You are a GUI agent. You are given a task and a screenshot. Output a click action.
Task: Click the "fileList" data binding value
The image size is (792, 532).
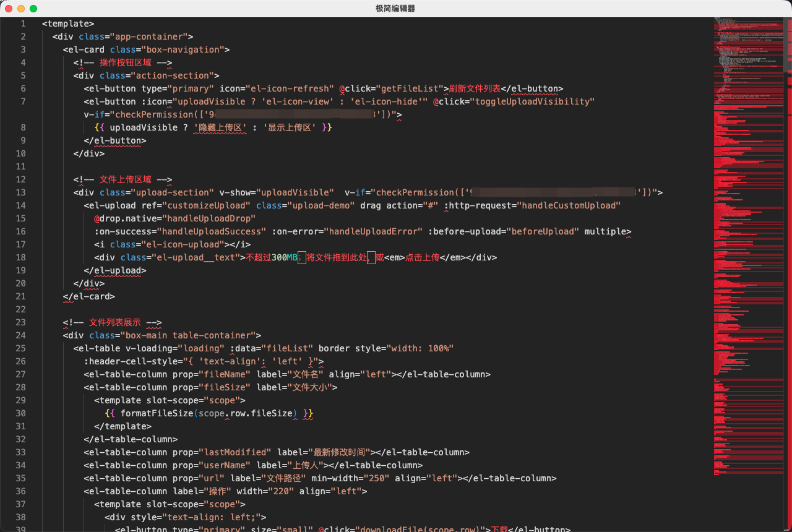pyautogui.click(x=287, y=348)
